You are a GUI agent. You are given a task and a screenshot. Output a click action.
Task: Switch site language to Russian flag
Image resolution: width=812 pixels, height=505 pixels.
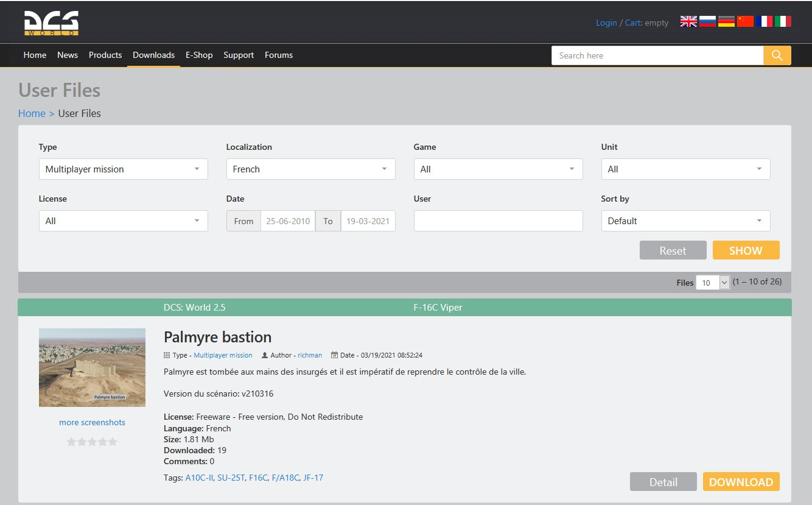pyautogui.click(x=707, y=21)
